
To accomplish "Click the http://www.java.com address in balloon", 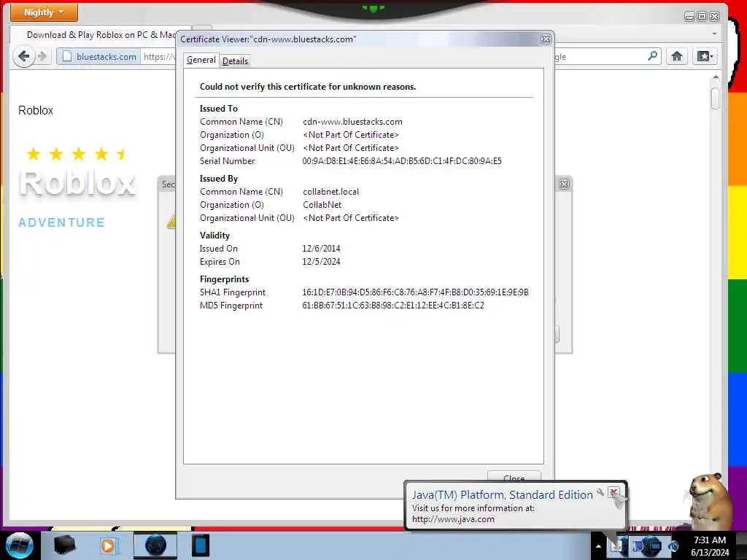I will point(453,519).
